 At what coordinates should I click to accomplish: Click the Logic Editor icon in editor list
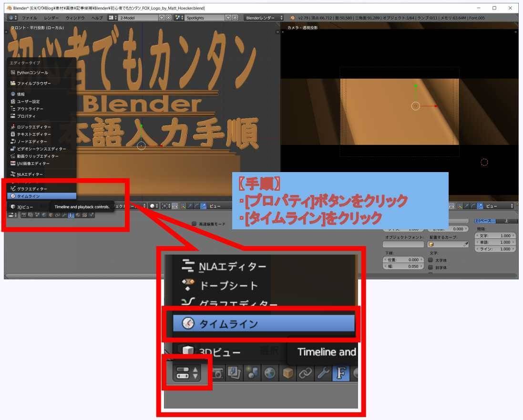point(13,127)
